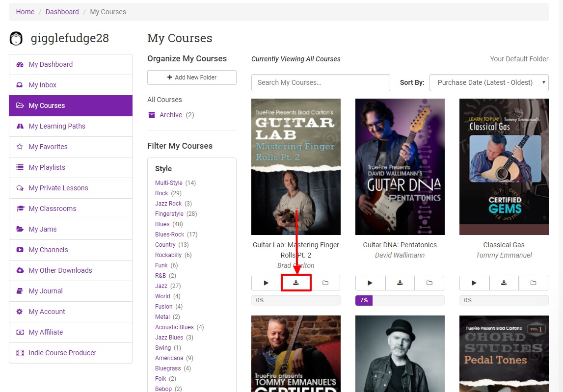
Task: Open the Sort By dropdown
Action: pyautogui.click(x=489, y=82)
